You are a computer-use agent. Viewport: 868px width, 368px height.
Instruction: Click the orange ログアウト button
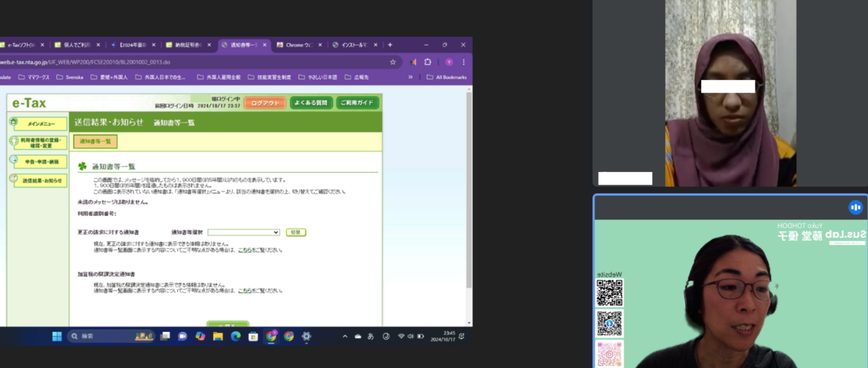(x=265, y=103)
